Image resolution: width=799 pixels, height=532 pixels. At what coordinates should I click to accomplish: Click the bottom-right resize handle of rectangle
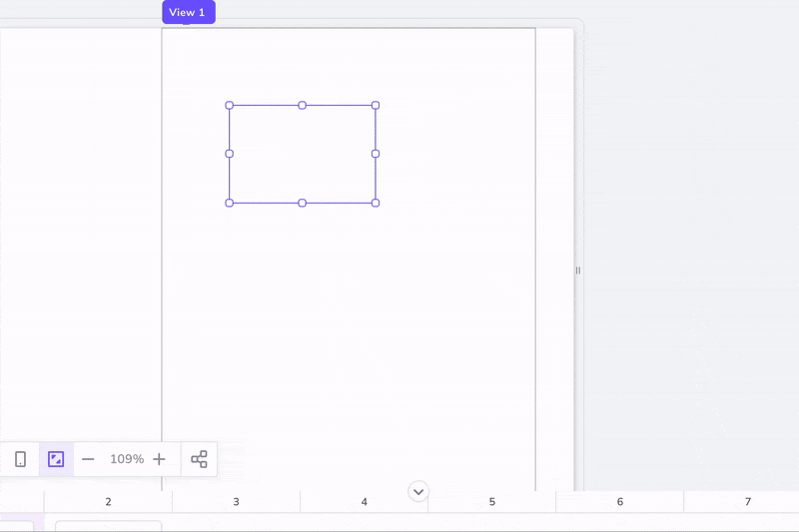click(376, 203)
